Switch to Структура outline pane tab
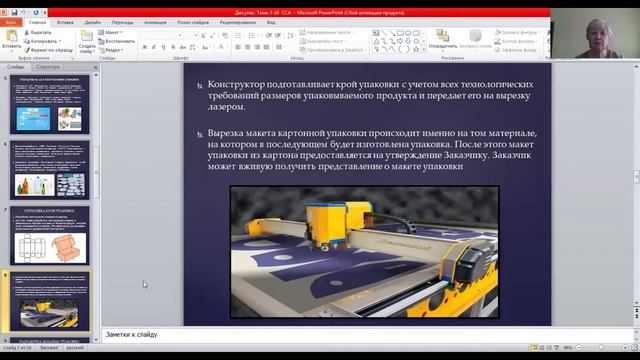 (48, 67)
